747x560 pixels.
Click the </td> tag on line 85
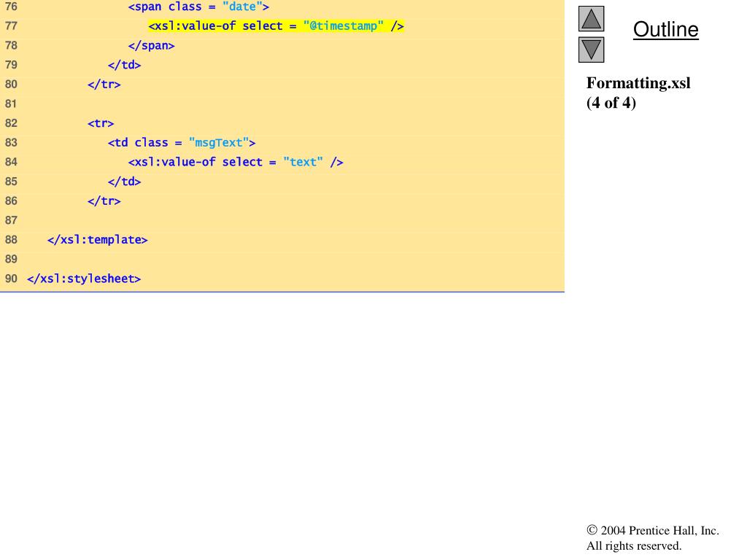pos(124,182)
